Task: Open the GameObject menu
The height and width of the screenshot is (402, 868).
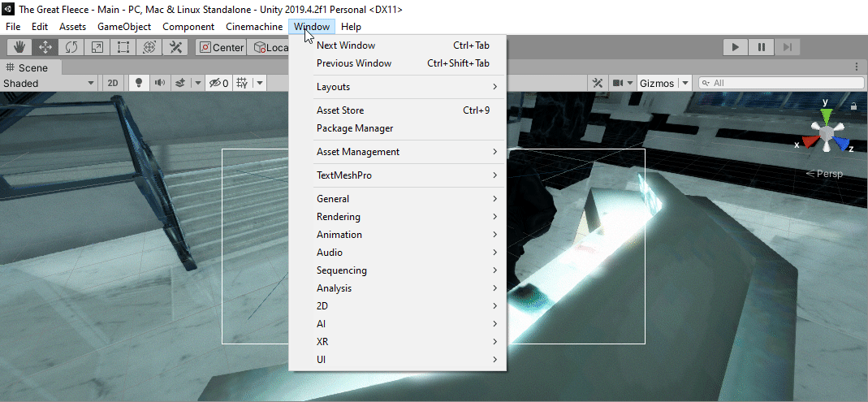Action: [x=124, y=27]
